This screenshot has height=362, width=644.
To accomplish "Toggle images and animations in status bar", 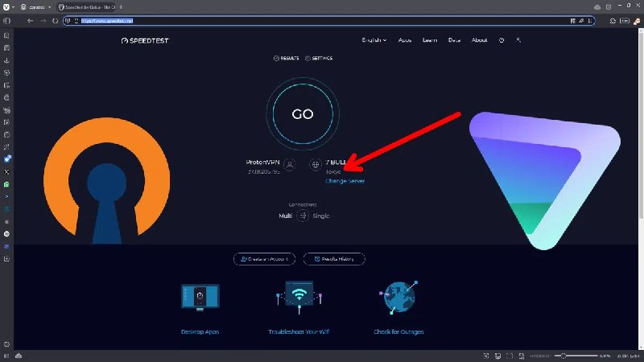I will tap(521, 356).
